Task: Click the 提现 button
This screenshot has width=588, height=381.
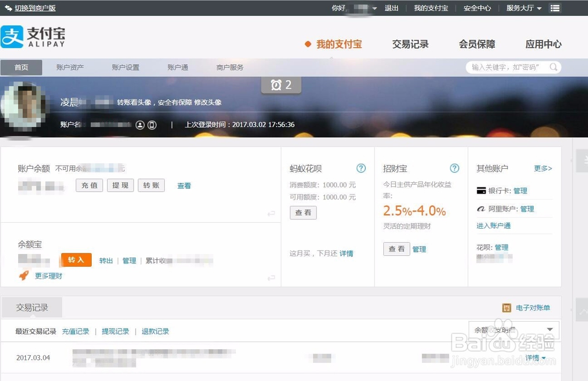Action: [121, 185]
